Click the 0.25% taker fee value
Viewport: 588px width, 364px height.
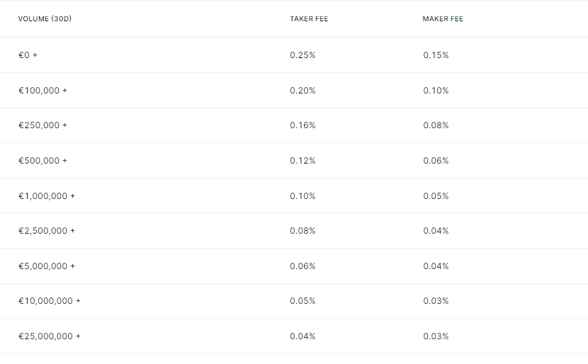[x=303, y=55]
